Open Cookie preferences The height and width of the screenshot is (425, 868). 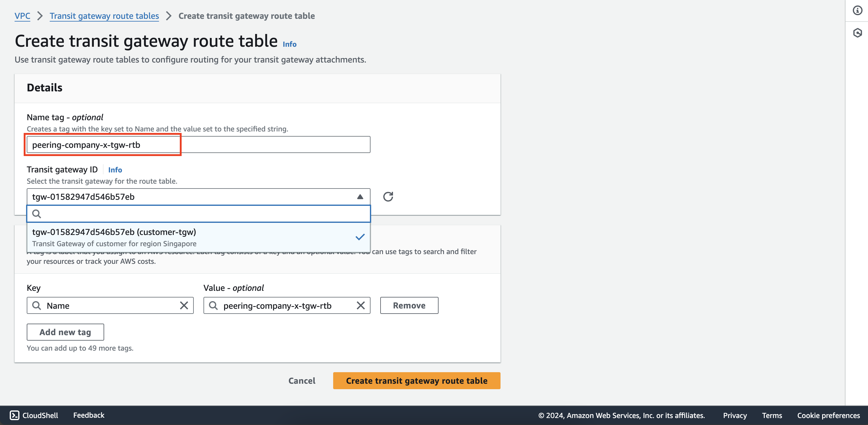pos(828,415)
